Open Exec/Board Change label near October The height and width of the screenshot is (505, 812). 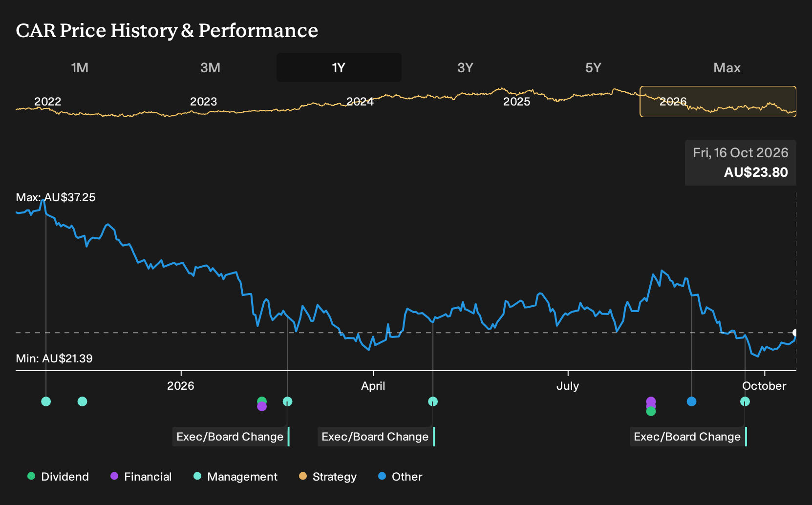tap(688, 437)
